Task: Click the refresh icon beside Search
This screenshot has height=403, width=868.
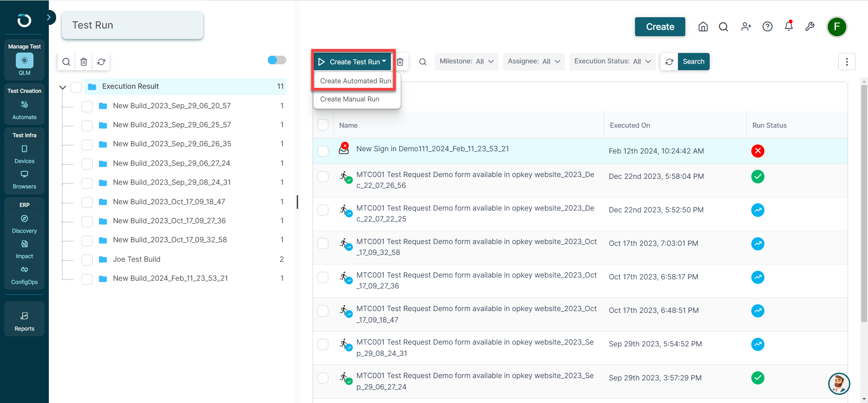Action: click(x=669, y=62)
